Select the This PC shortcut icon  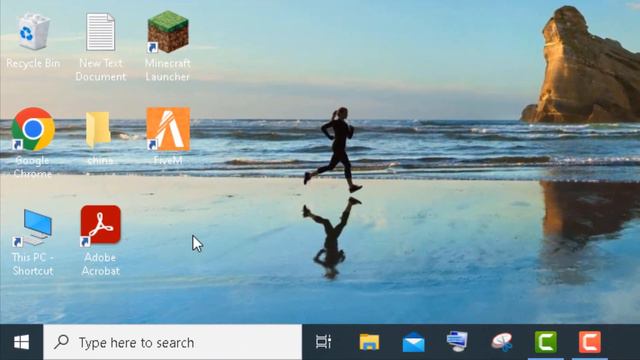[x=33, y=227]
